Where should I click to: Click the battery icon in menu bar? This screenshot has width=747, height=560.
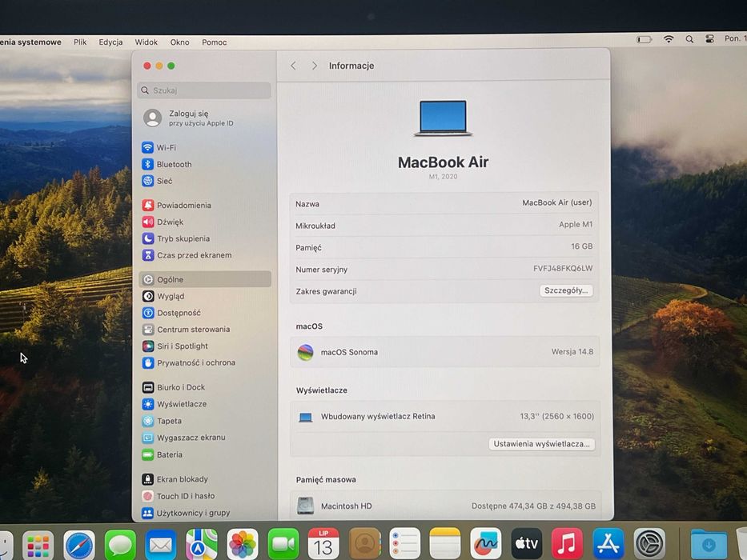click(644, 39)
